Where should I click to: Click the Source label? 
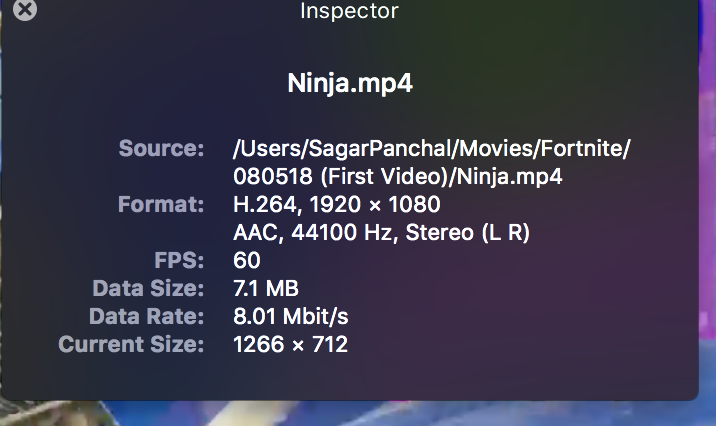(x=161, y=149)
